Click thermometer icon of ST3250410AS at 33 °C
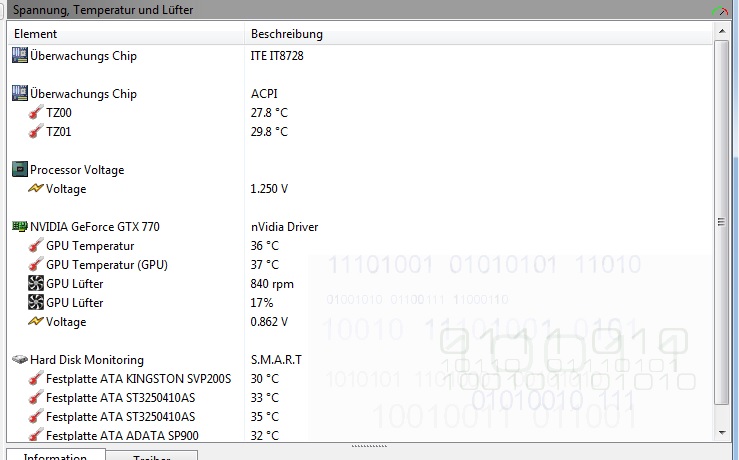739x460 pixels. [36, 397]
